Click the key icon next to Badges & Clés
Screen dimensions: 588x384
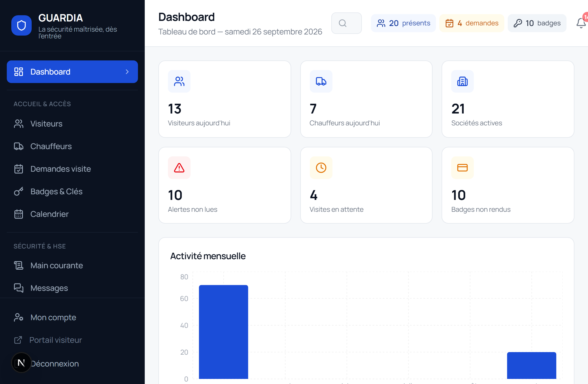tap(19, 191)
